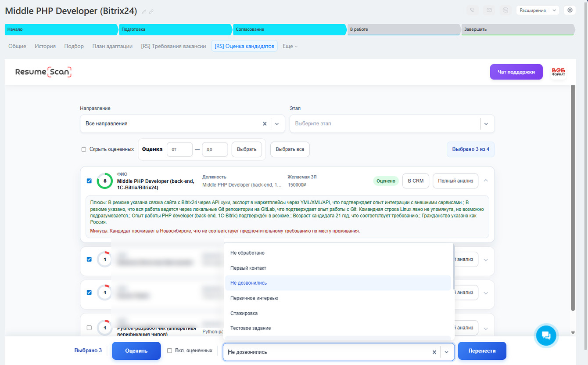Click the 'Выбрано 3' label in bottom bar

pyautogui.click(x=88, y=351)
